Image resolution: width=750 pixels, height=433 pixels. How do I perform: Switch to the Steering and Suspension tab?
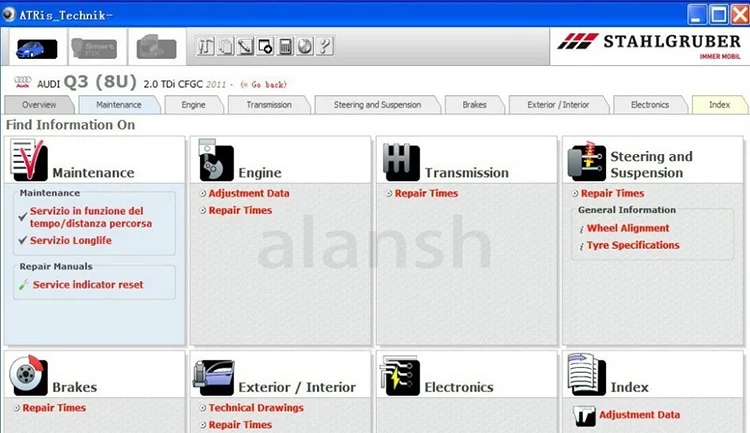pos(377,105)
